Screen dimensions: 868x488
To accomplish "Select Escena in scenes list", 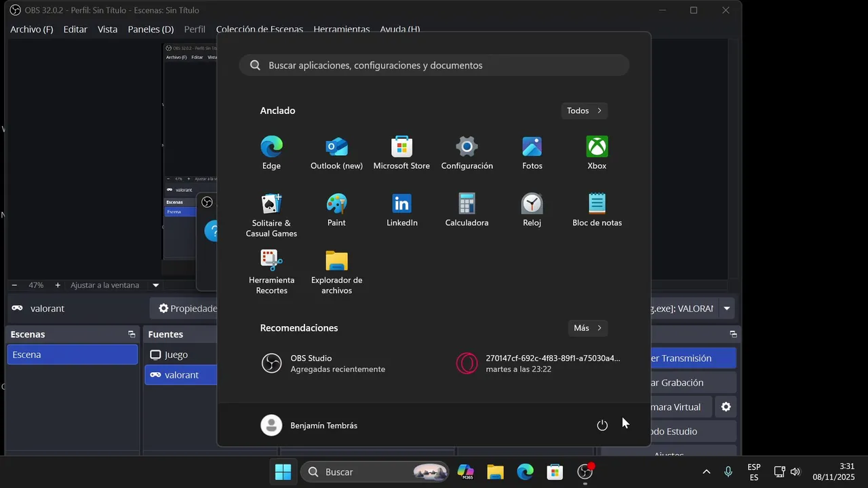I will pyautogui.click(x=73, y=354).
